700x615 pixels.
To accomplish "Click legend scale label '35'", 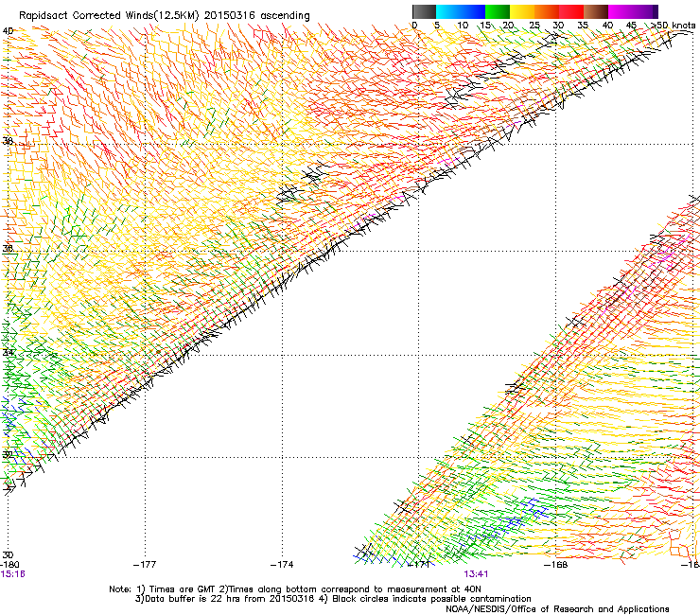I will click(583, 26).
